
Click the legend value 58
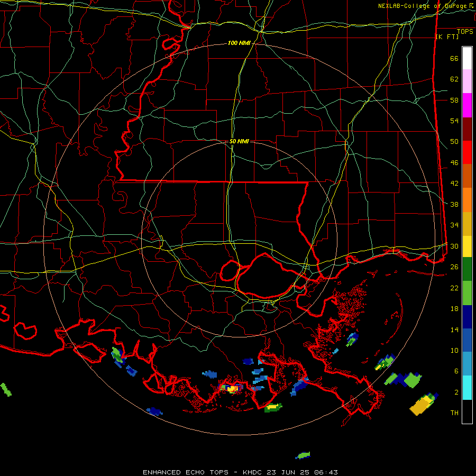454,100
